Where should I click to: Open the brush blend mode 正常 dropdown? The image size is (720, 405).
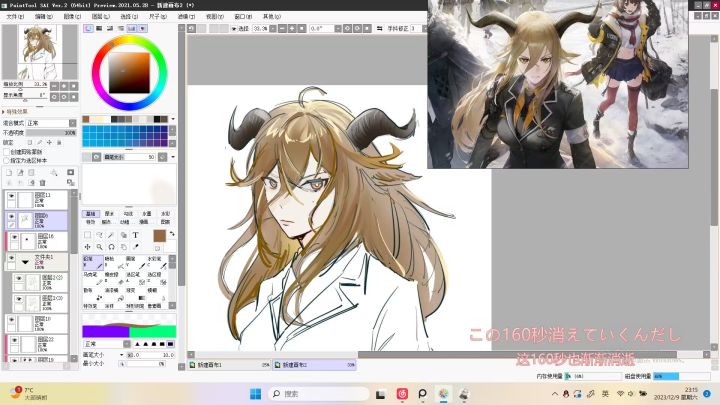[x=127, y=344]
